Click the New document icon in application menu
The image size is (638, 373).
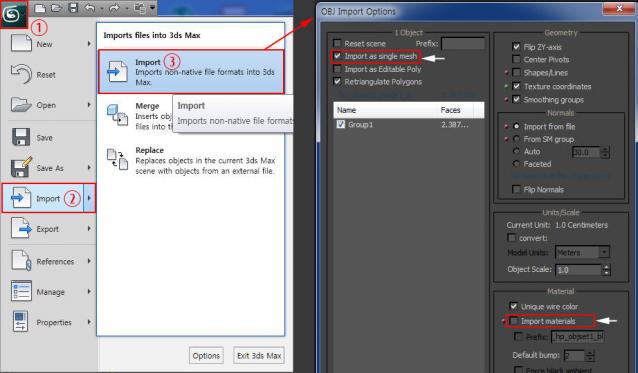point(21,42)
